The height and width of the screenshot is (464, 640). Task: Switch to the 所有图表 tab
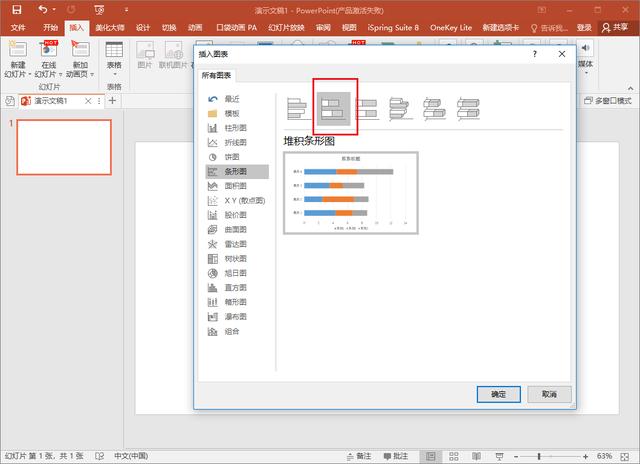point(217,76)
